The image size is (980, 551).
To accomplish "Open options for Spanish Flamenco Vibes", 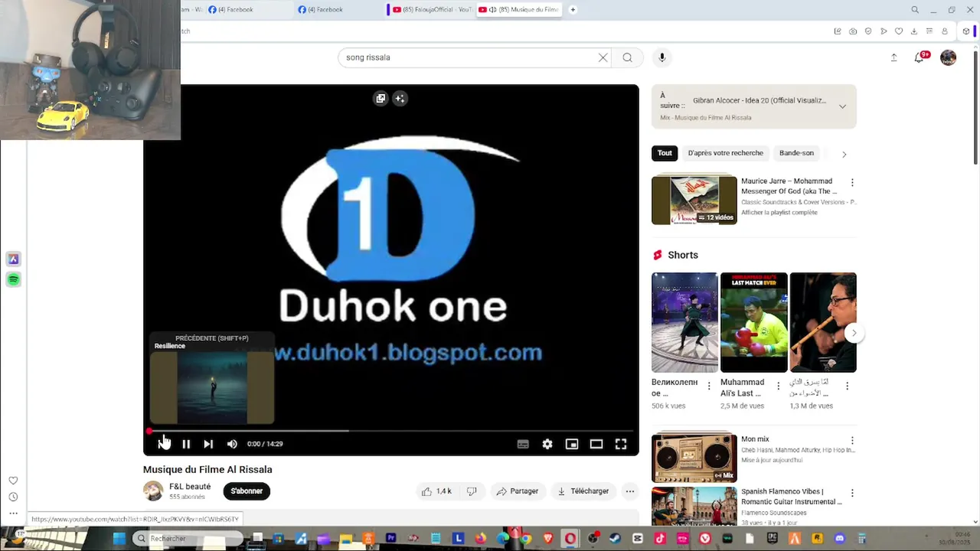I will [x=852, y=494].
